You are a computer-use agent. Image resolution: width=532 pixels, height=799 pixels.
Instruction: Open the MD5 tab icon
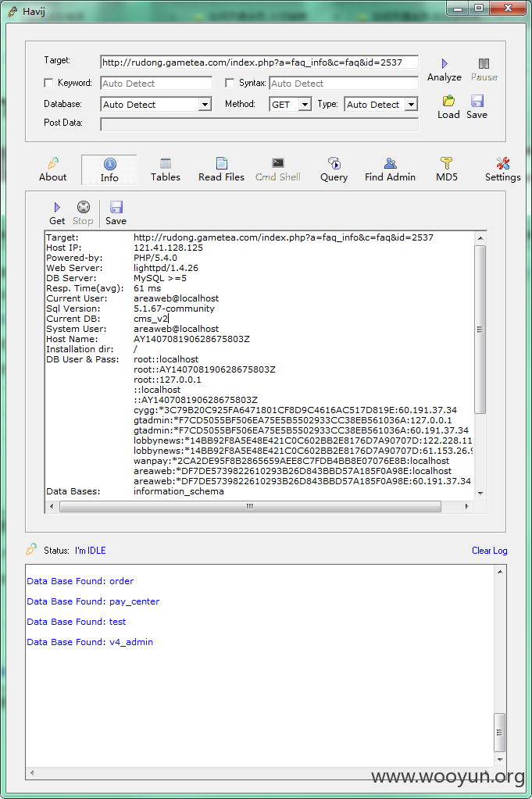pyautogui.click(x=446, y=163)
